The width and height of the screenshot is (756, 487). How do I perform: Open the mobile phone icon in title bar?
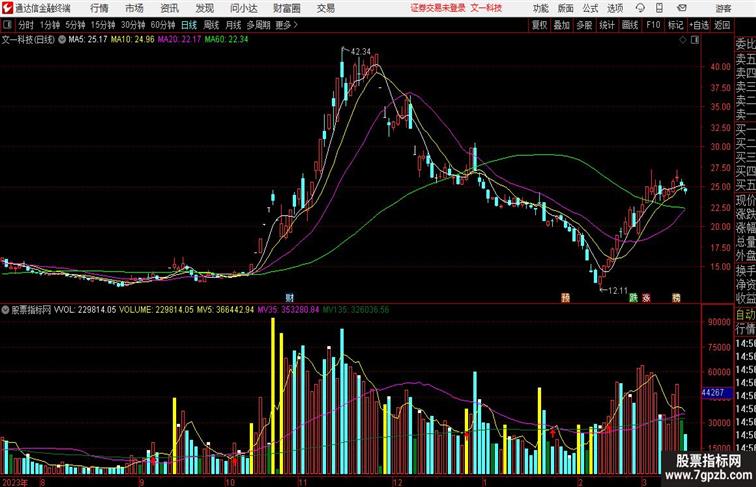point(659,8)
